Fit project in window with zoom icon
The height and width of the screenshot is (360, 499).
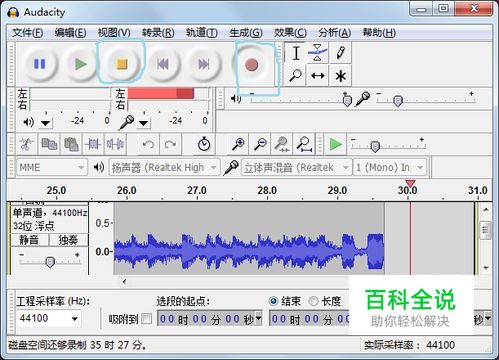304,145
